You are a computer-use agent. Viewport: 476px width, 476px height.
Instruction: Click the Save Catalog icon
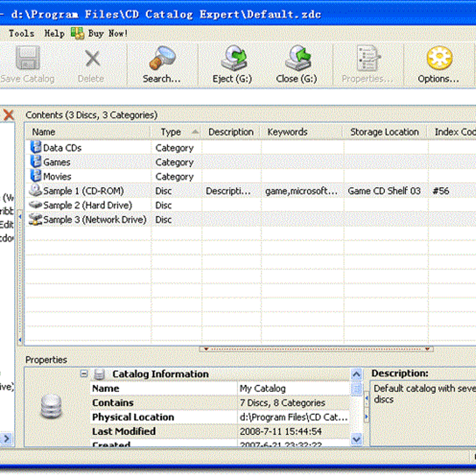point(28,58)
